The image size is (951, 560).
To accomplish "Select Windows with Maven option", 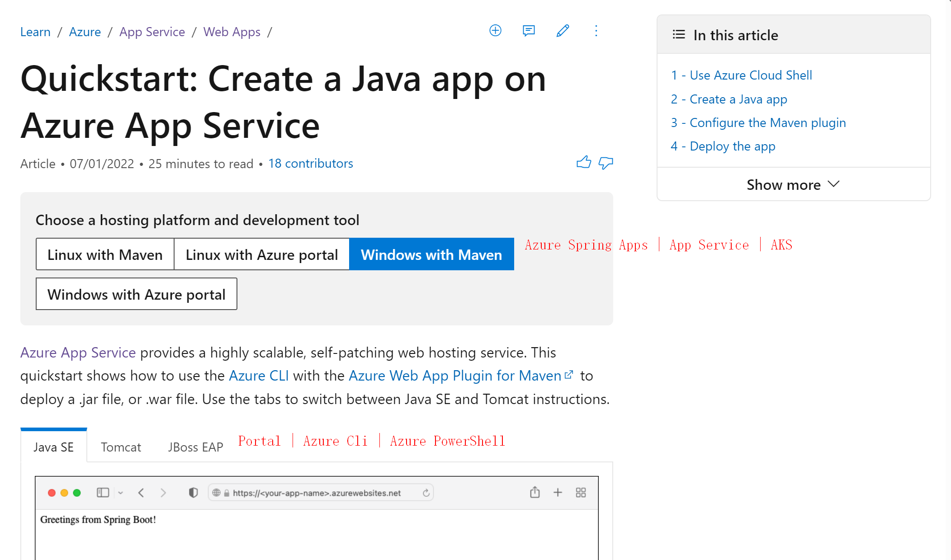I will (431, 254).
